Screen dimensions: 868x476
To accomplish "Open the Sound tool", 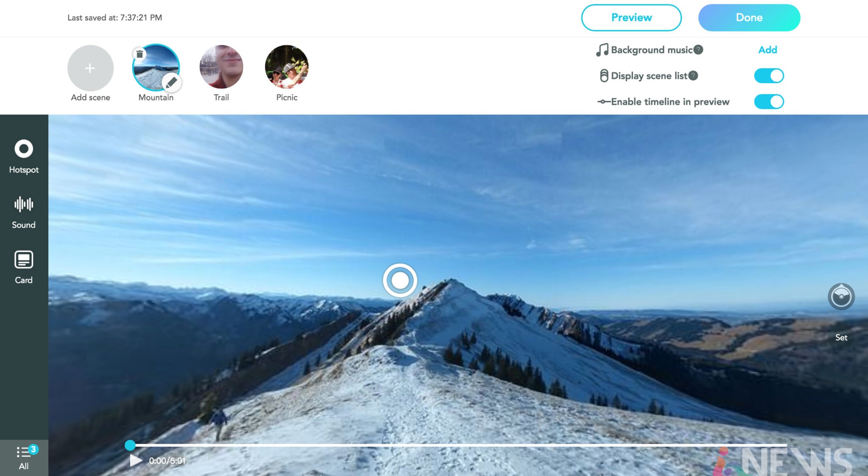I will point(24,212).
